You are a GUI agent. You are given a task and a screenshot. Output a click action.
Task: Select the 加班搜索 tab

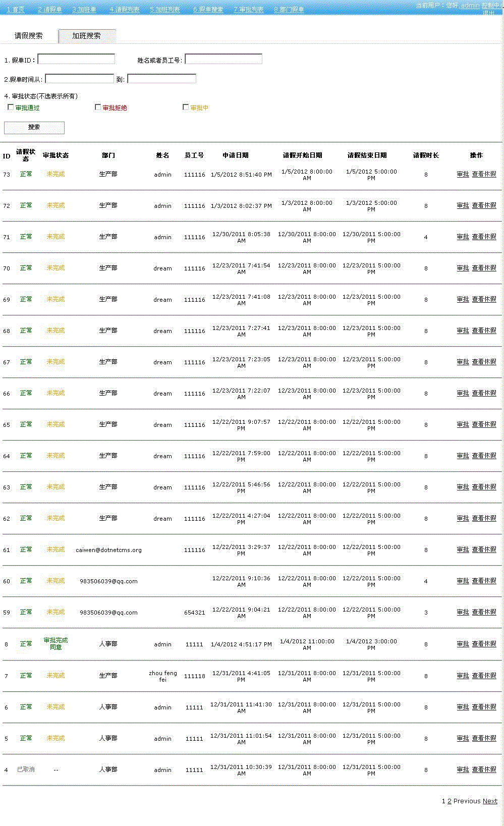click(x=86, y=36)
